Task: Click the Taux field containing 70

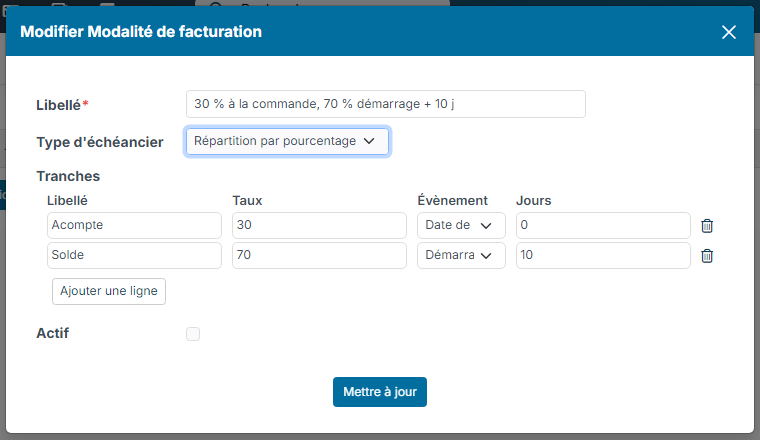Action: (x=319, y=255)
